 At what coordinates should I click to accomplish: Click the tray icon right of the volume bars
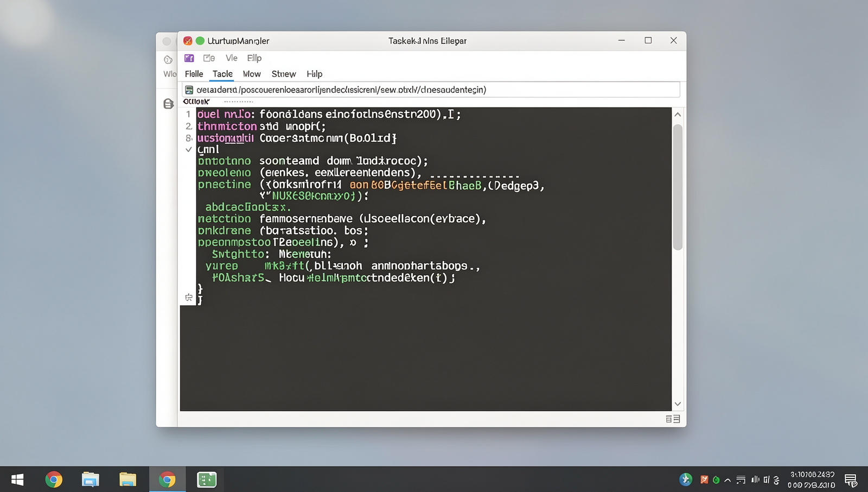767,480
